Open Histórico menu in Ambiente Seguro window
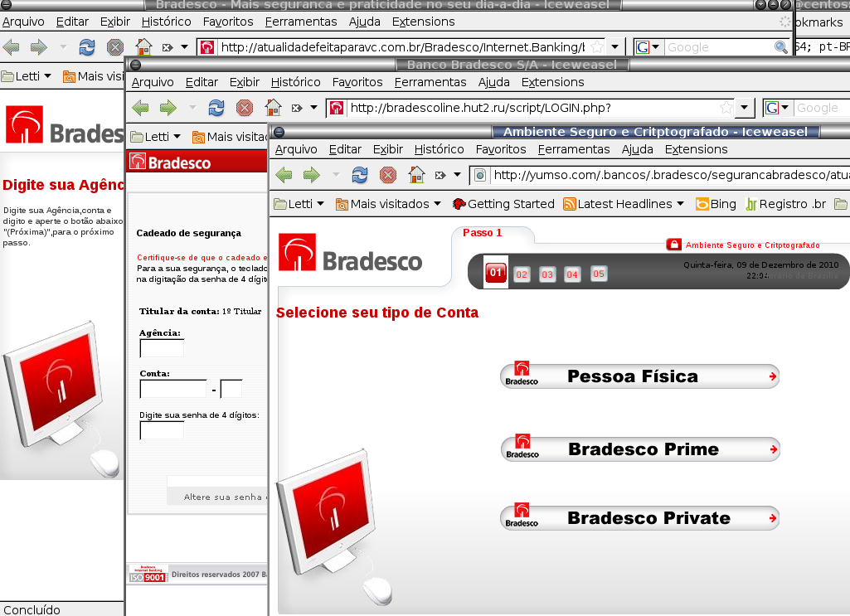 pos(439,149)
